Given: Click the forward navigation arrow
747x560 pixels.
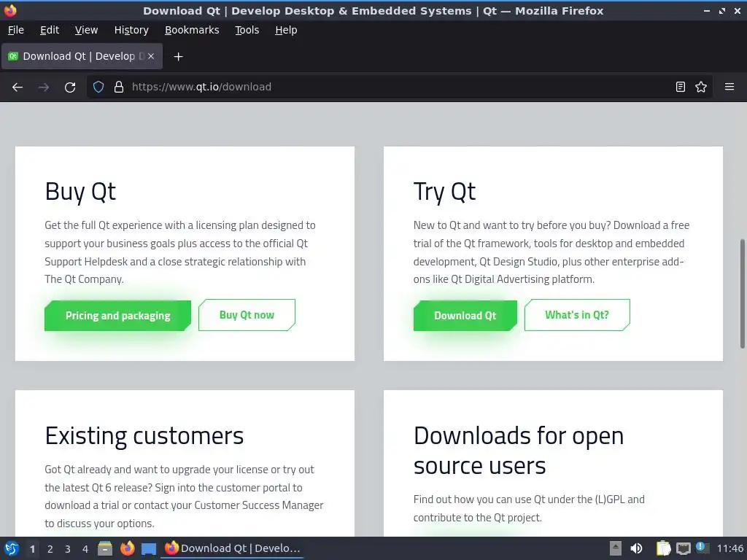Looking at the screenshot, I should pos(44,87).
